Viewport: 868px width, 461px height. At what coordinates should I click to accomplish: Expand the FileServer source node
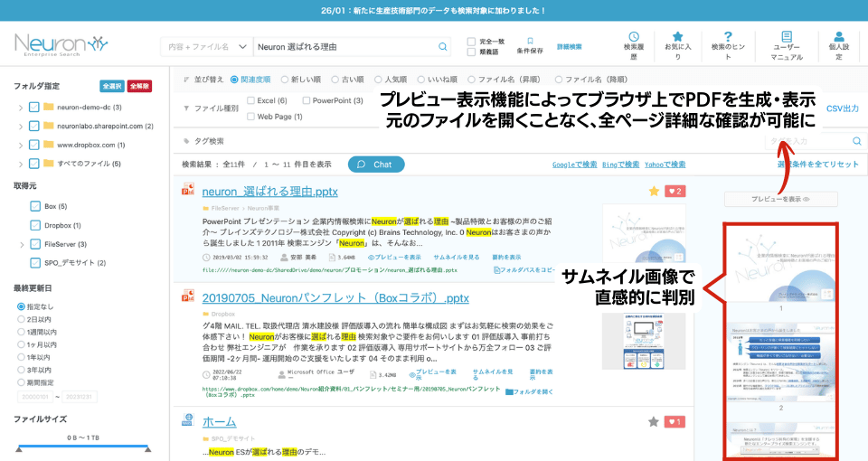[22, 244]
